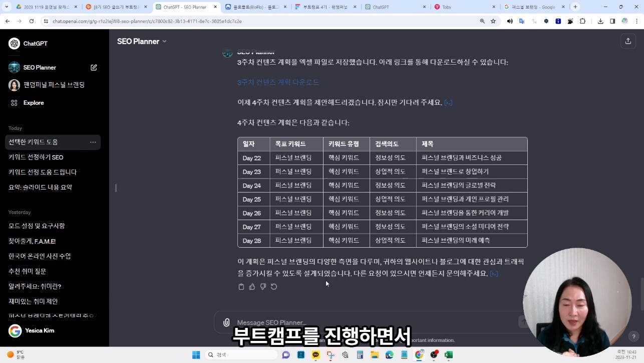Open a new browser tab
The image size is (644, 363).
tap(575, 7)
